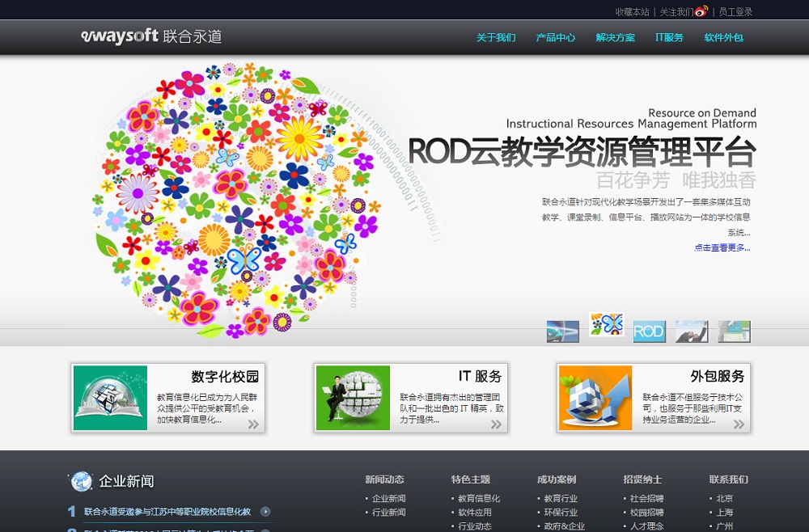Click the 成功案例 footer heading
Screen dimensions: 809x532
click(557, 479)
